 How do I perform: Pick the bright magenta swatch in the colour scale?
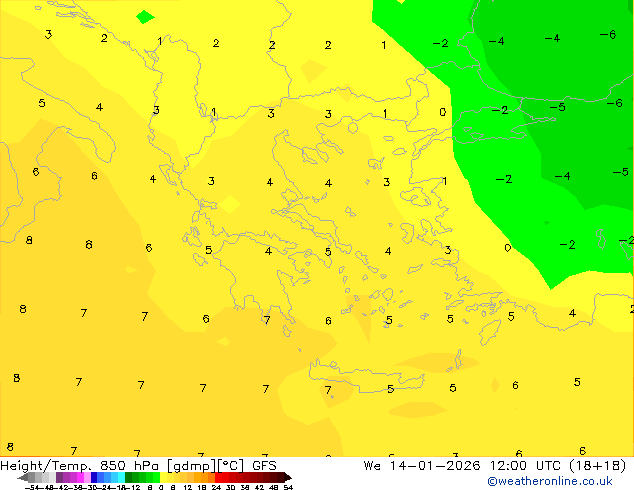(x=80, y=477)
